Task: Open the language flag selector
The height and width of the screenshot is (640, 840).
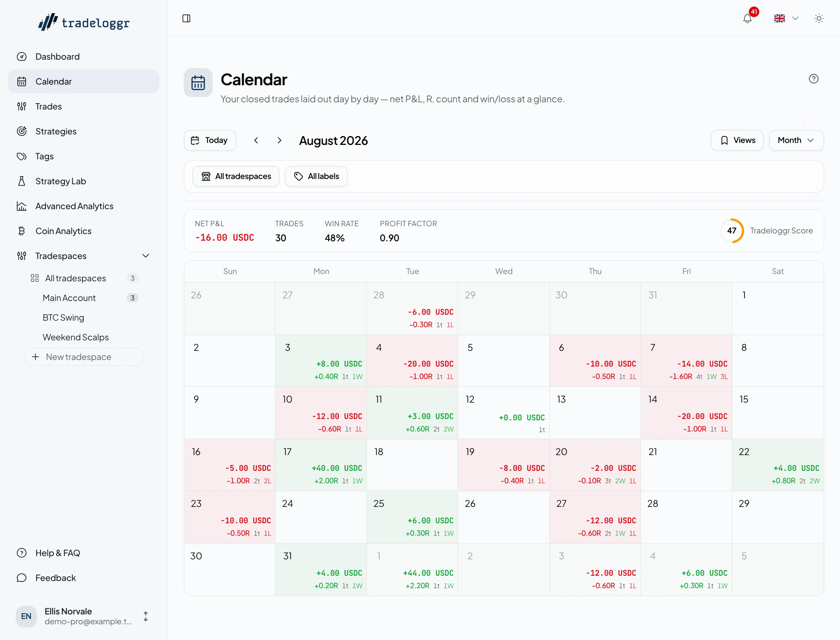Action: (x=786, y=18)
